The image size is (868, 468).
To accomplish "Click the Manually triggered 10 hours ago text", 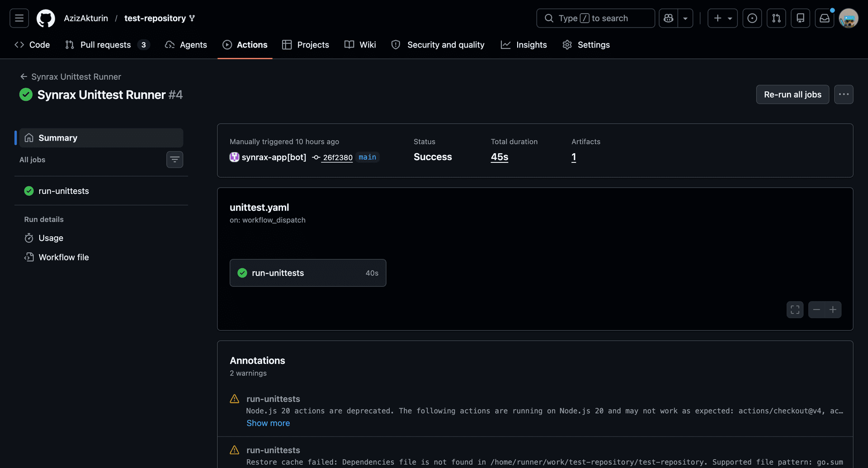I will click(284, 142).
